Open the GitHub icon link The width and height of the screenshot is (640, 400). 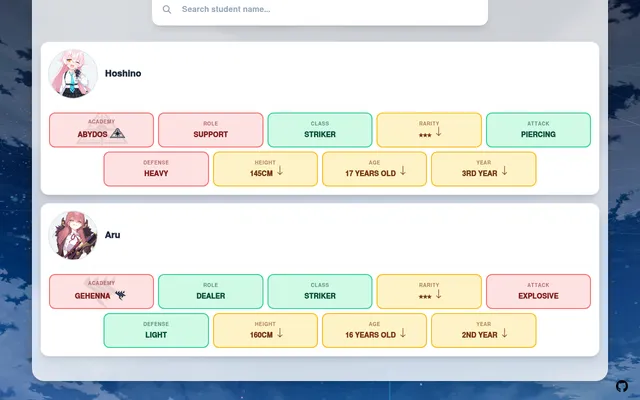[622, 386]
